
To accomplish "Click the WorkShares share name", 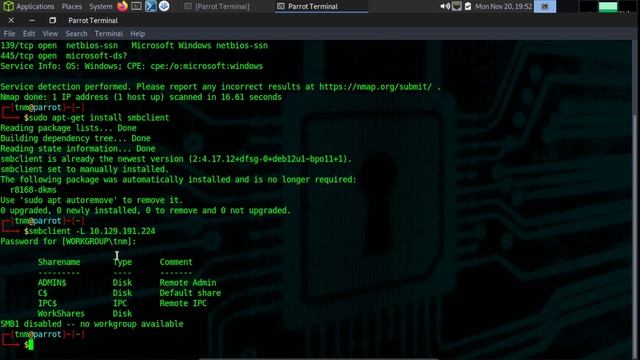I will click(x=61, y=313).
